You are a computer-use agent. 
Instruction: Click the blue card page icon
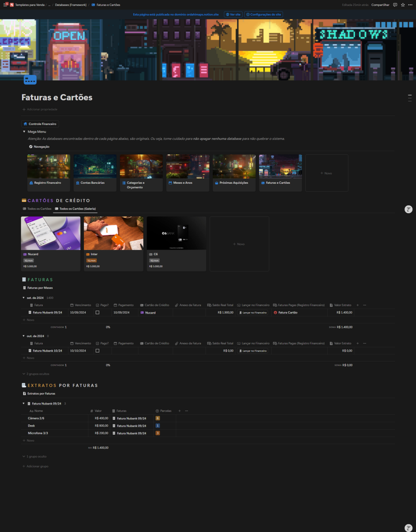(30, 79)
